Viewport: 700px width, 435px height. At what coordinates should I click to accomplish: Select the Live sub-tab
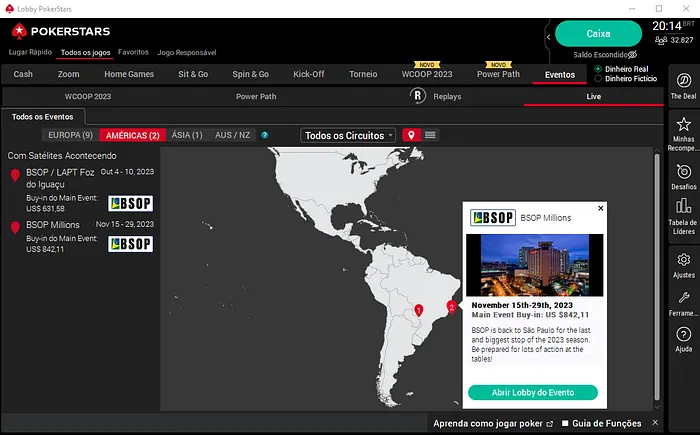(x=593, y=96)
